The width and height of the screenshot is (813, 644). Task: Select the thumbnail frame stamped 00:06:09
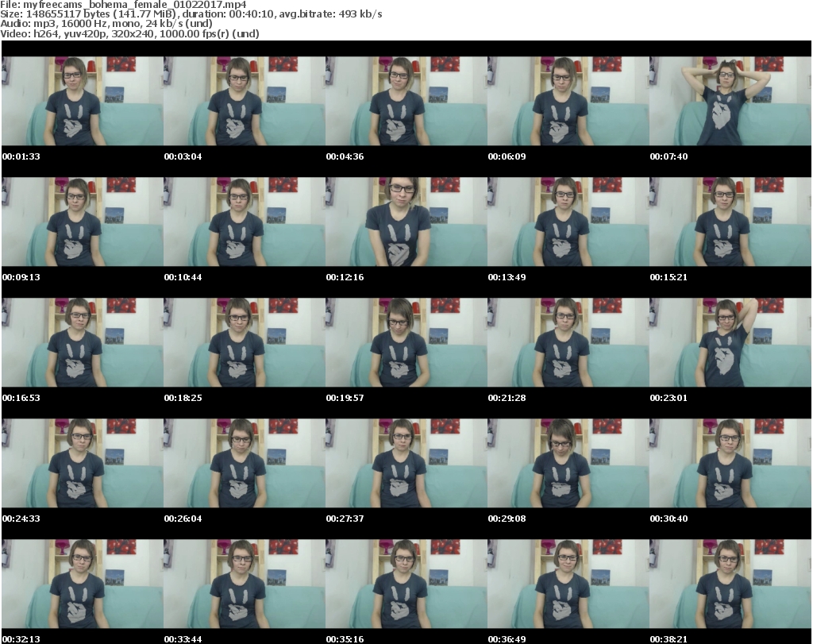[x=568, y=101]
